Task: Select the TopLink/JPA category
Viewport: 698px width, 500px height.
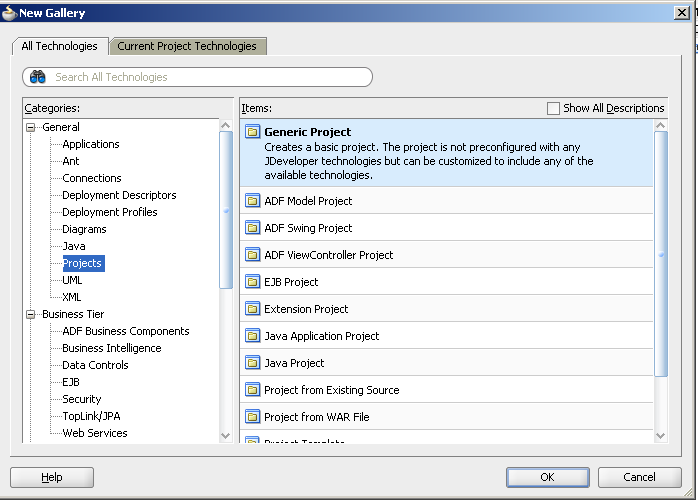Action: coord(91,416)
